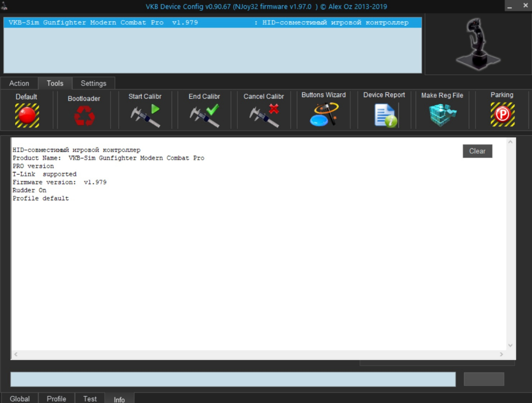Switch to the Test bottom tab
Image resolution: width=532 pixels, height=403 pixels.
click(90, 399)
